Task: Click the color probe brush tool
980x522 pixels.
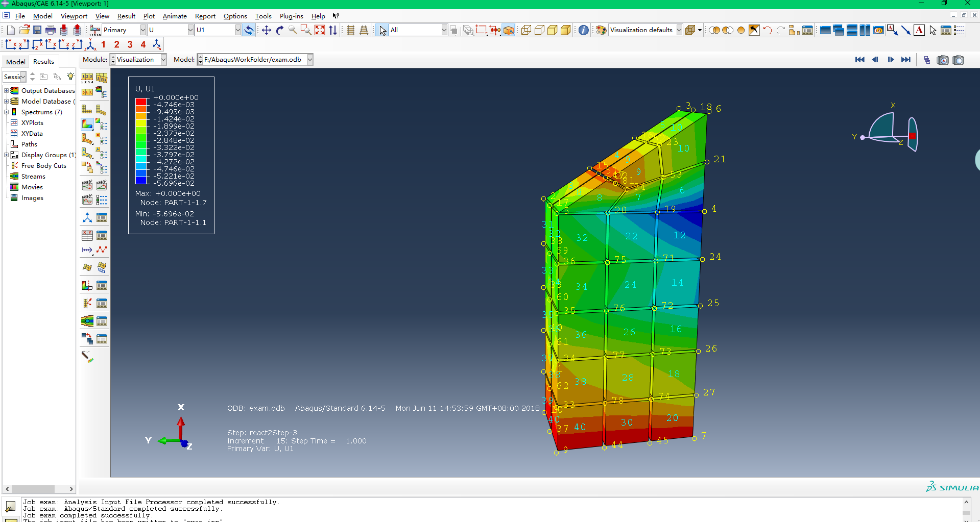Action: pos(87,357)
